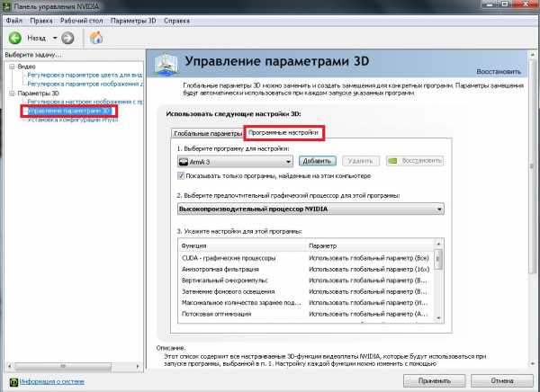
Task: Click the ArmA 3 program icon
Action: 184,162
